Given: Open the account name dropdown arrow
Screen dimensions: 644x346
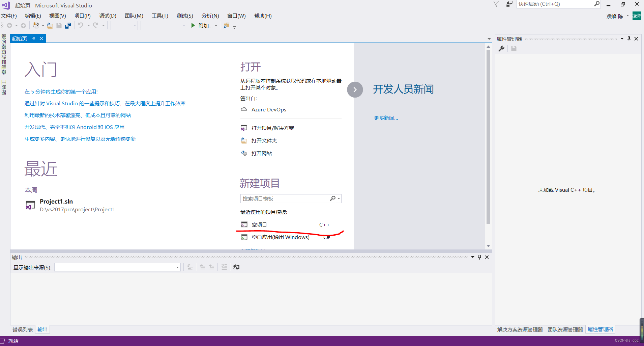Looking at the screenshot, I should click(x=627, y=16).
